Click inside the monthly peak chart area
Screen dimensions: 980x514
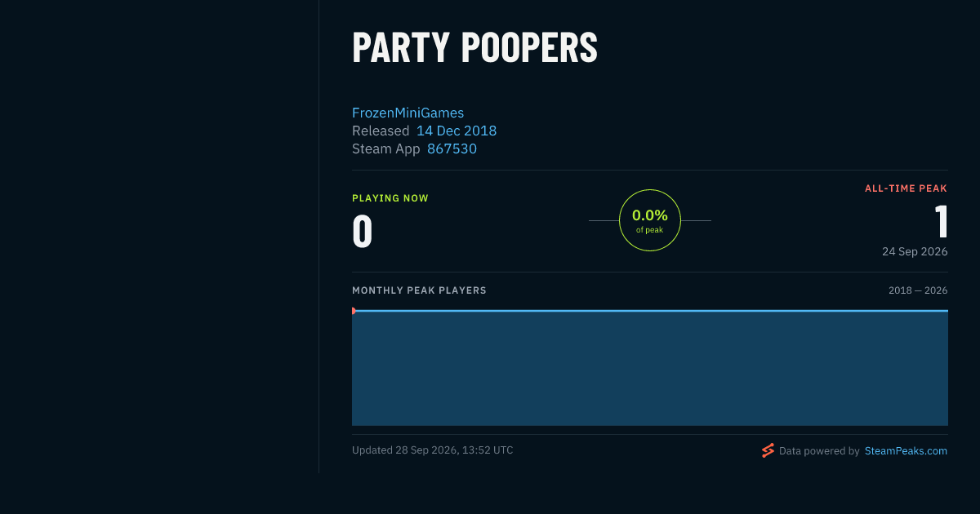coord(650,368)
